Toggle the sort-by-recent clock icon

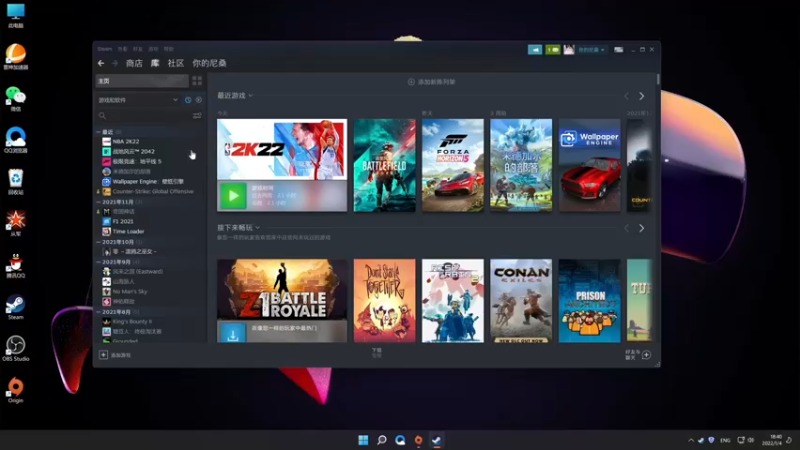click(188, 100)
